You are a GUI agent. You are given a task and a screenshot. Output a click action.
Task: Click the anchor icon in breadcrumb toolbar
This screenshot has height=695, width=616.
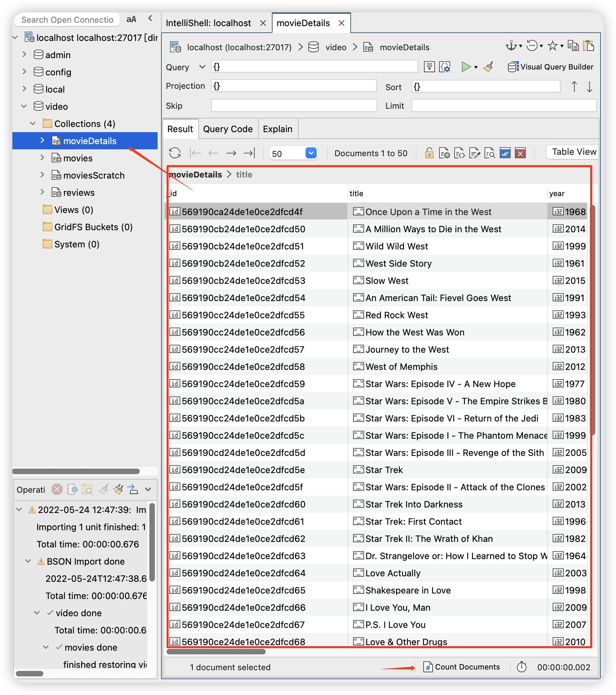[x=511, y=46]
